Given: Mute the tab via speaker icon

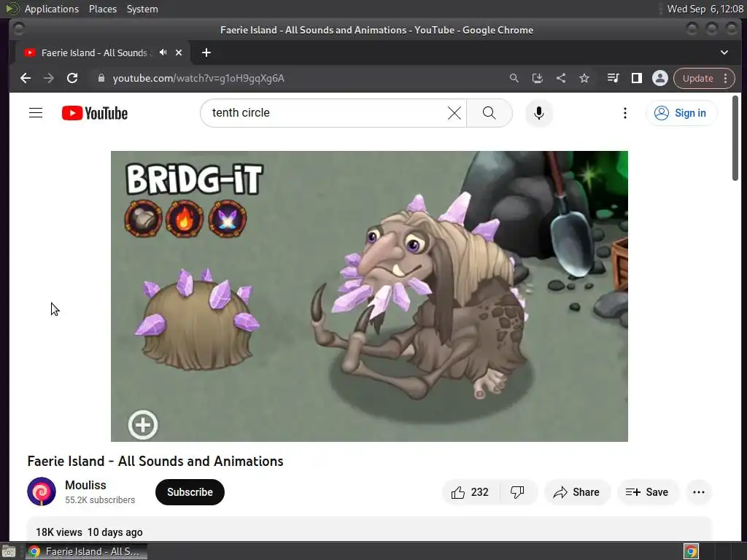Looking at the screenshot, I should click(163, 52).
